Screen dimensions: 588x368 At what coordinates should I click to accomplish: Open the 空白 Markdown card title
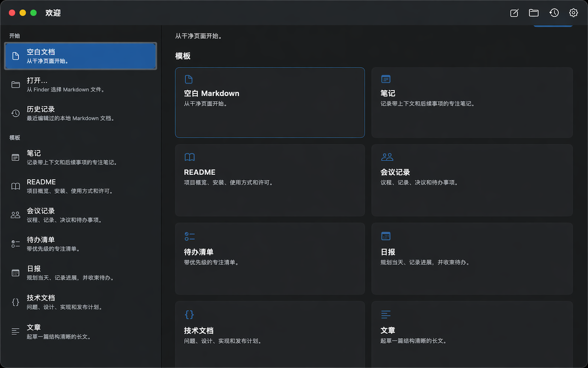(x=212, y=93)
